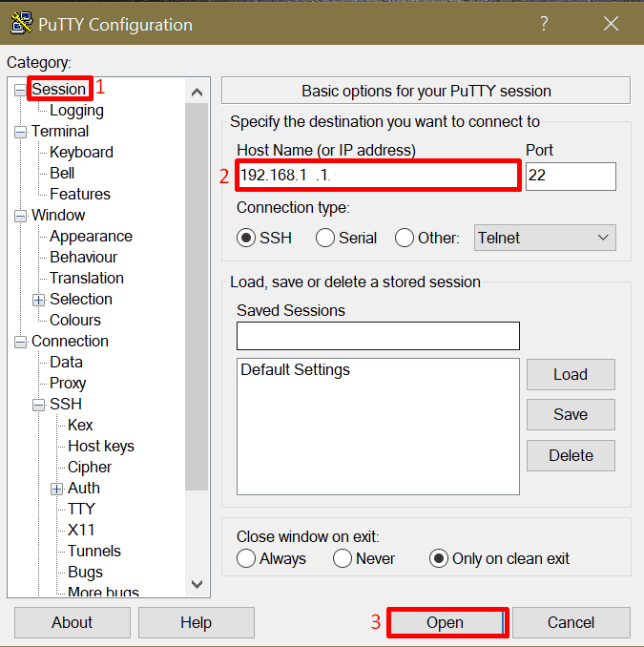
Task: Select the Serial connection type
Action: click(x=325, y=238)
